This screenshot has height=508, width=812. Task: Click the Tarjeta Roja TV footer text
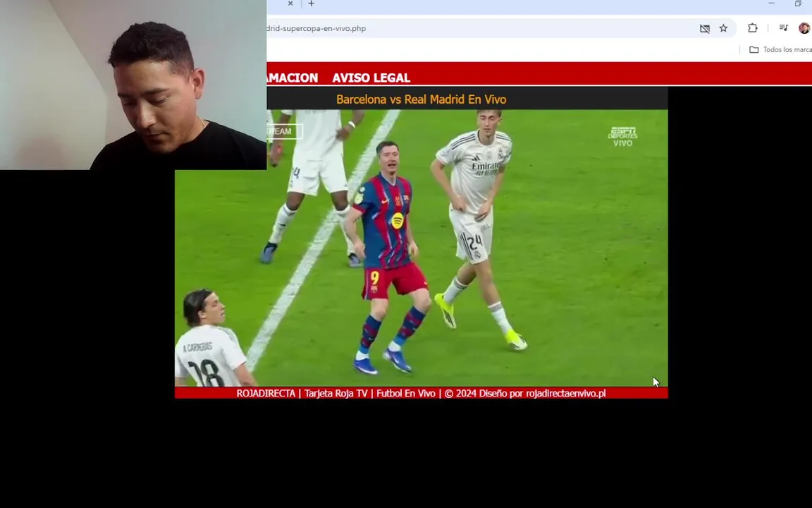coord(336,394)
